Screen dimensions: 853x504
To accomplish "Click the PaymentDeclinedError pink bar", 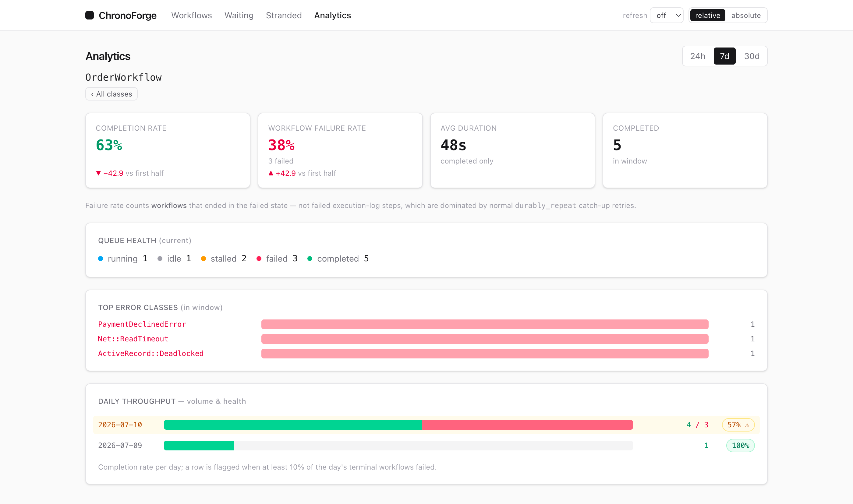I will point(485,324).
